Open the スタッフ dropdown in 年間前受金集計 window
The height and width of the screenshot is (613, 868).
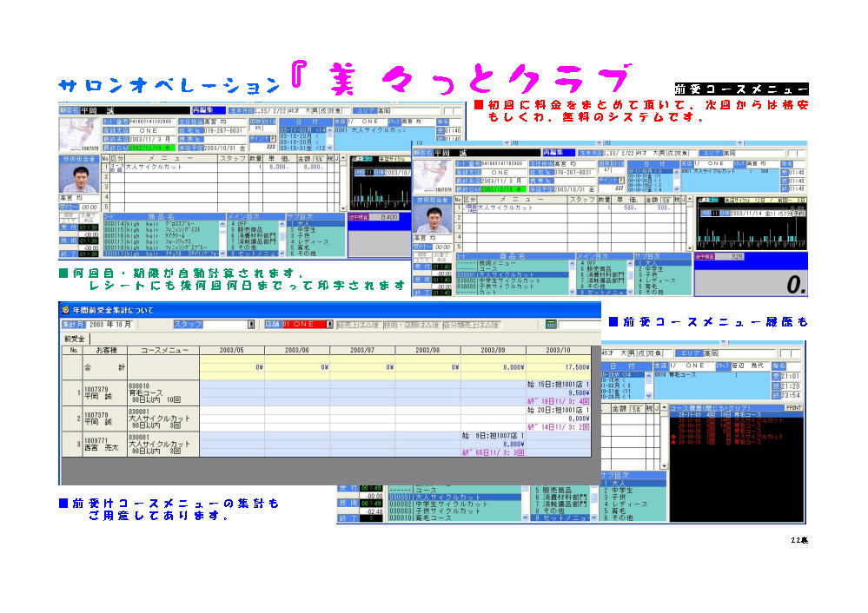click(251, 324)
